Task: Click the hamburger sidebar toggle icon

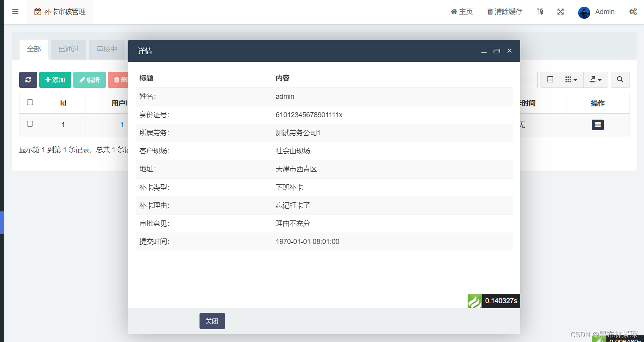Action: pyautogui.click(x=15, y=12)
